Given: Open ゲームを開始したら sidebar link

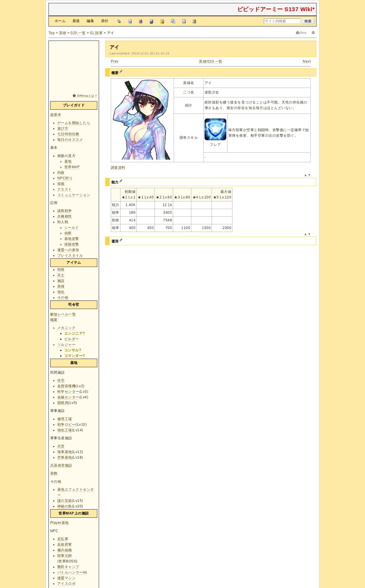Looking at the screenshot, I should coord(74,123).
